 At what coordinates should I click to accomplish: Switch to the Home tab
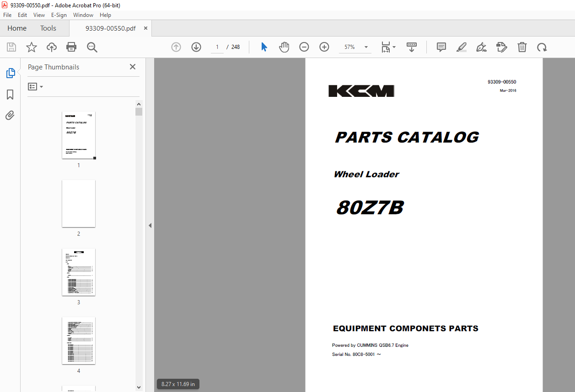(x=17, y=28)
